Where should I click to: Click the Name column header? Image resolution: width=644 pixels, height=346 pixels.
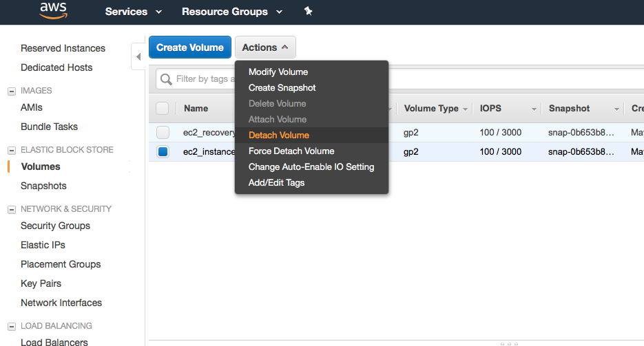coord(196,109)
